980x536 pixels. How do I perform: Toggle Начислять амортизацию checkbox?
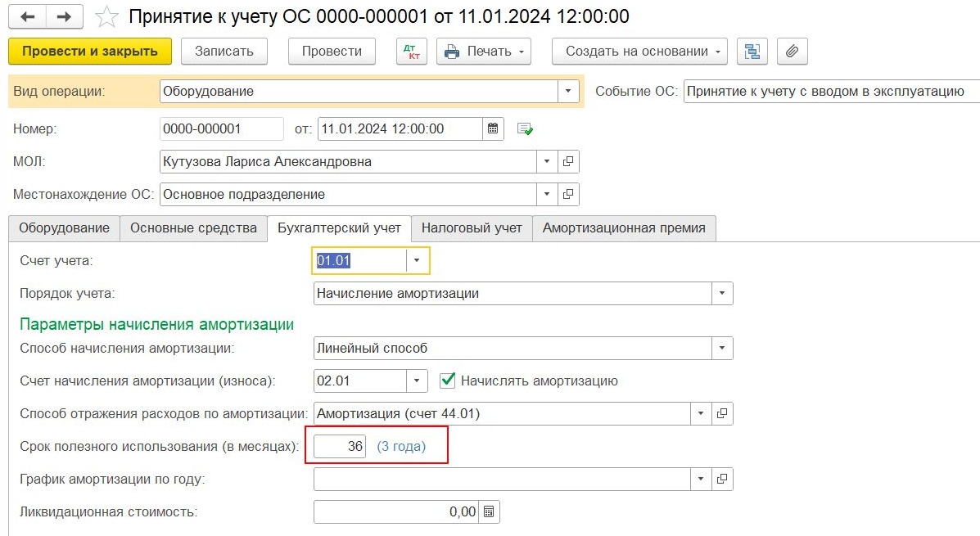click(x=447, y=381)
